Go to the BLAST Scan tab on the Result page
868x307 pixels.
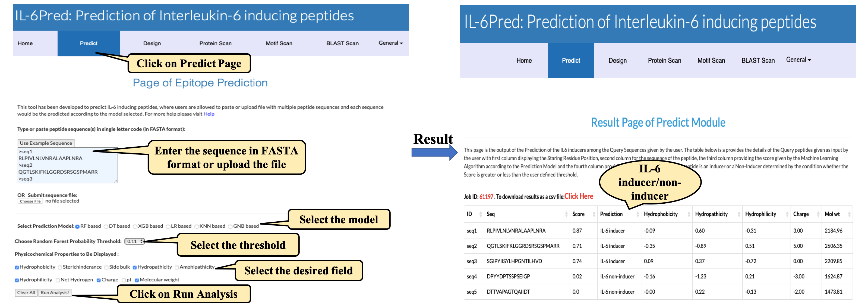758,60
